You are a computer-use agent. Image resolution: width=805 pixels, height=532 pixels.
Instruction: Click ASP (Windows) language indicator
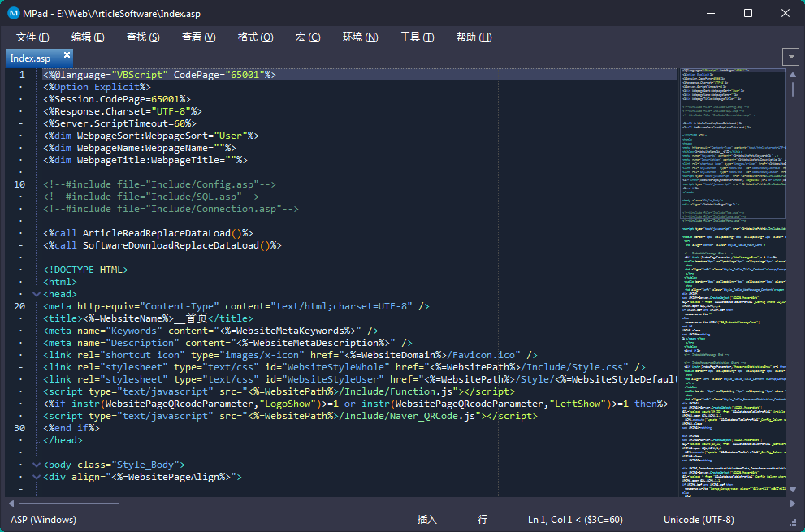(44, 520)
